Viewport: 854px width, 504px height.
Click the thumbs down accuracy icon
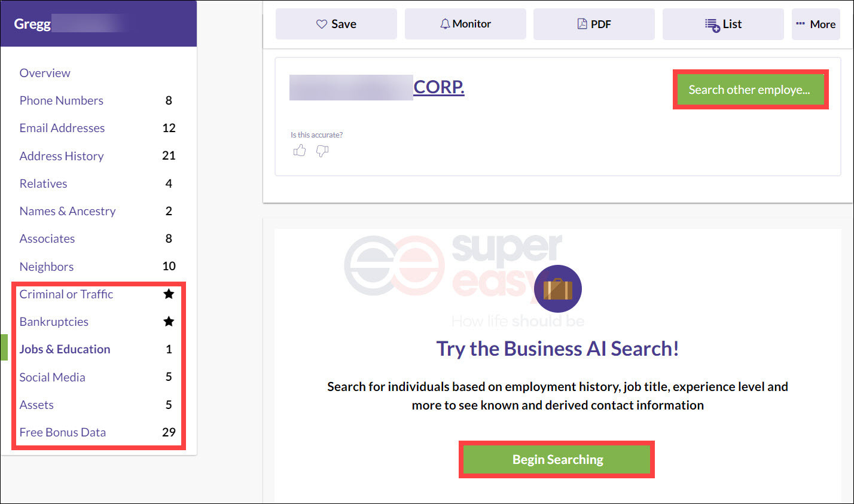322,151
